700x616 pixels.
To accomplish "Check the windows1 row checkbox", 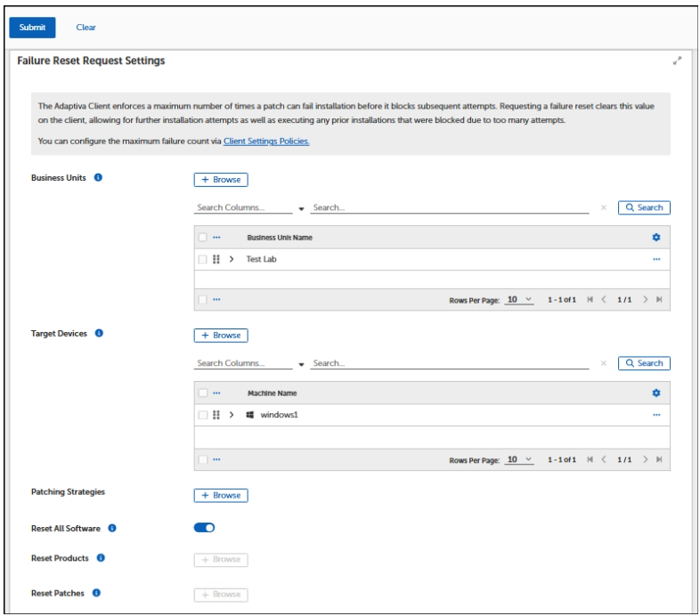I will tap(203, 415).
